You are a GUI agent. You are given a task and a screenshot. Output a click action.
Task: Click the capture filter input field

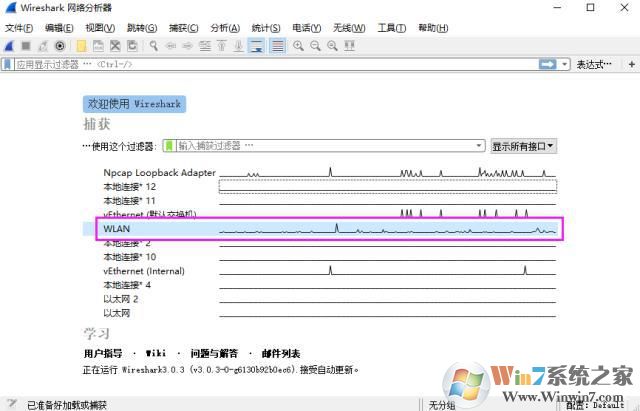(x=325, y=146)
